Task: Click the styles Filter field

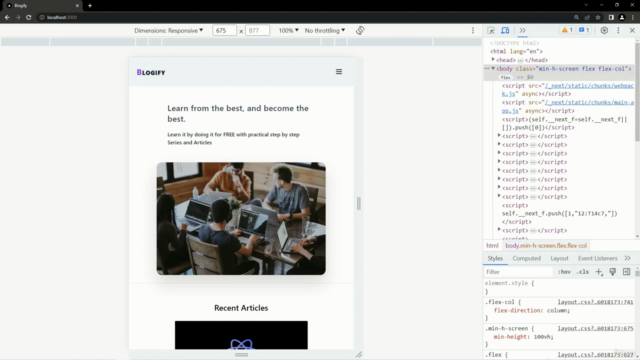Action: pos(518,272)
